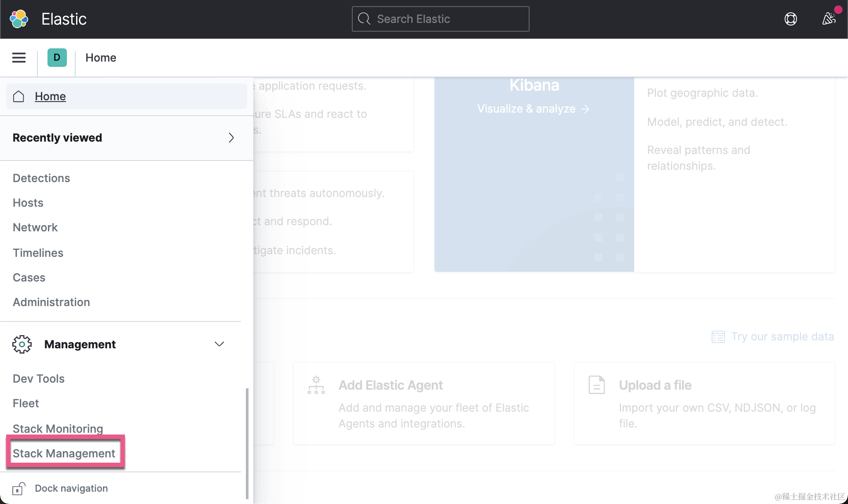Click the Visualize & analyze link

click(x=533, y=109)
